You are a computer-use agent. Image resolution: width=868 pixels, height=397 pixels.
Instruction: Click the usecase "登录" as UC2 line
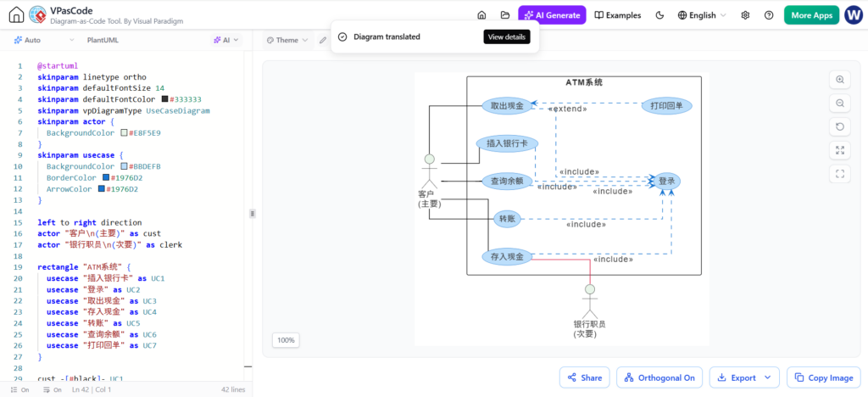93,289
